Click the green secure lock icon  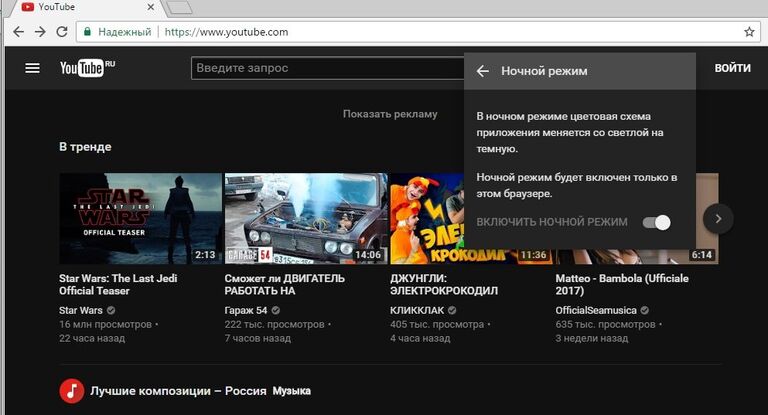pos(87,32)
